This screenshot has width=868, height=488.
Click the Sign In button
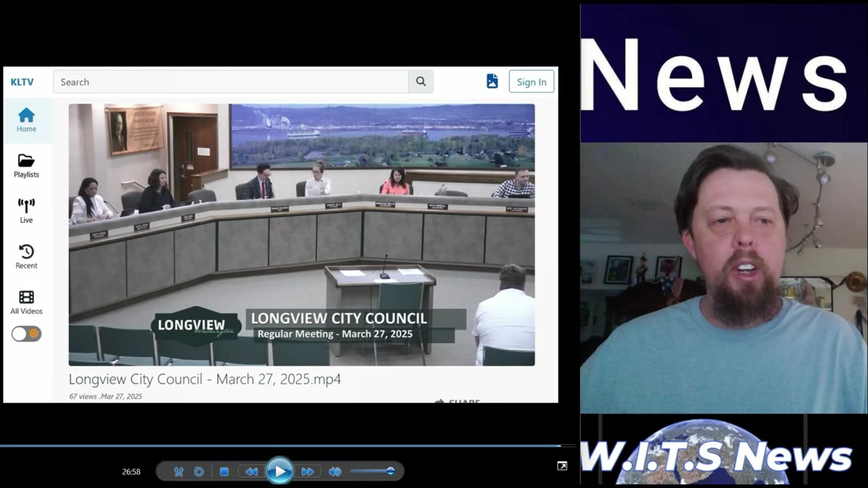click(532, 82)
